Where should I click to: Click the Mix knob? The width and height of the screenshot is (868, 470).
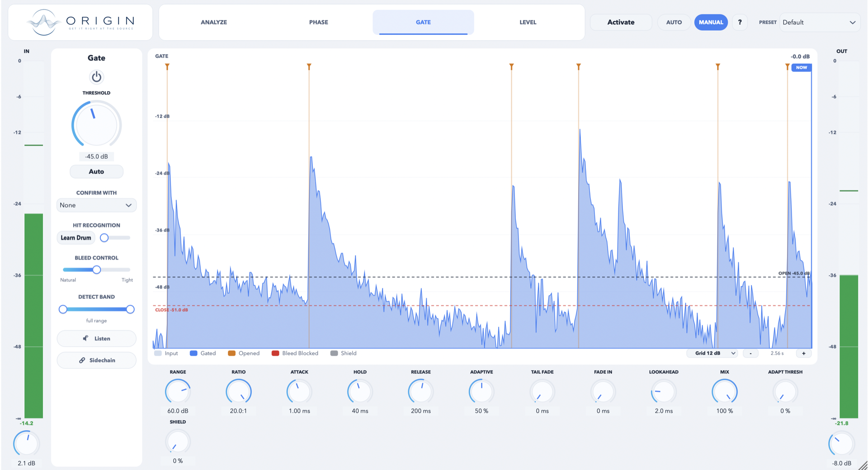pos(724,391)
